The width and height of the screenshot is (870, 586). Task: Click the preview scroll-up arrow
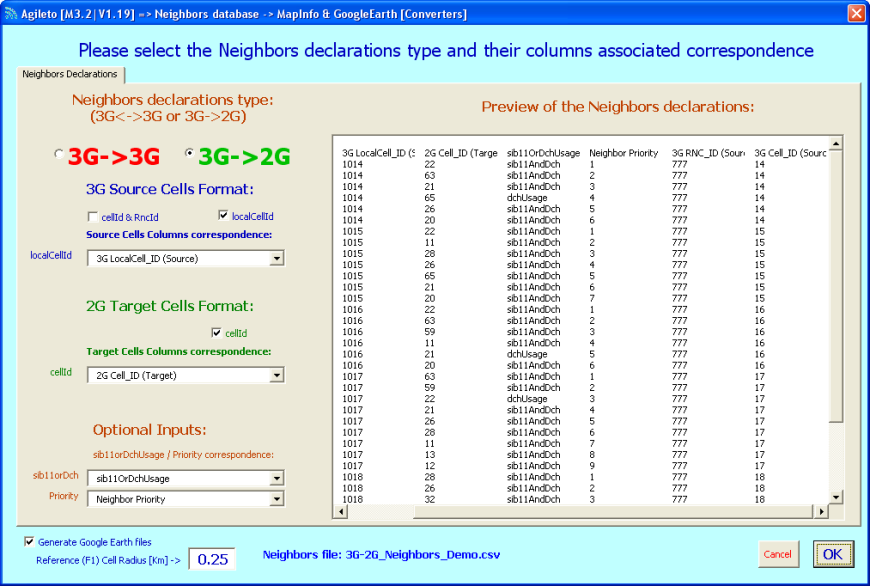836,143
